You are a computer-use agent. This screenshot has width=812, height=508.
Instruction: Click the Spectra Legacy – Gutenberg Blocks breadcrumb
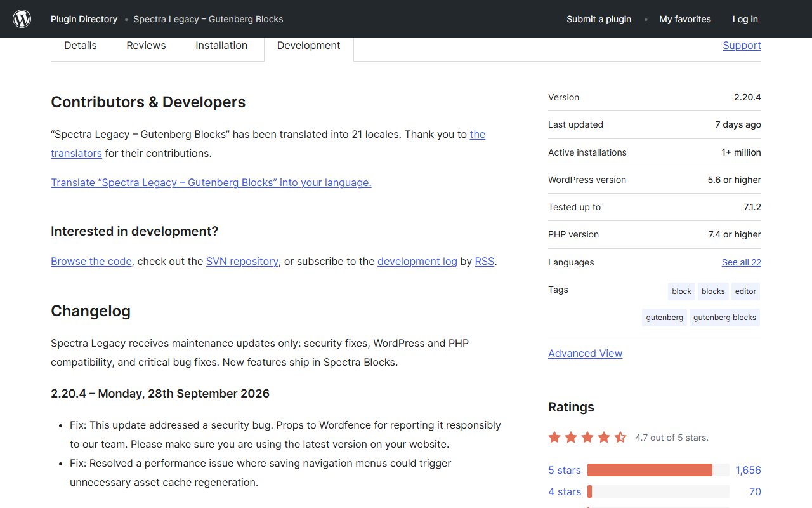(208, 19)
